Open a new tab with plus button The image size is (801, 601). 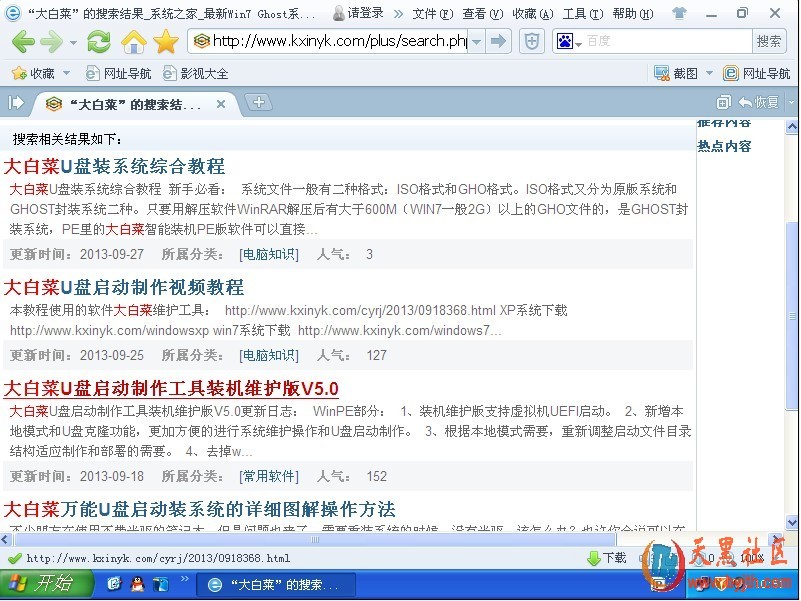(258, 102)
